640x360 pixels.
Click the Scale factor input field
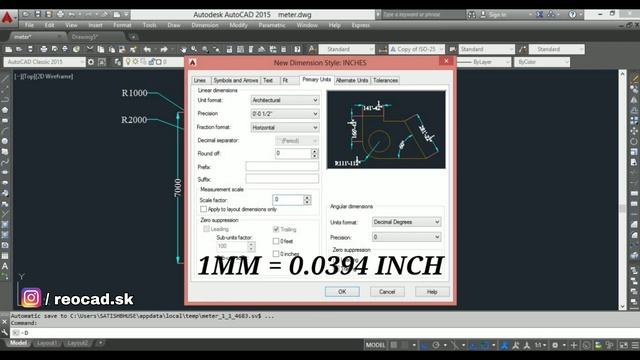(288, 200)
